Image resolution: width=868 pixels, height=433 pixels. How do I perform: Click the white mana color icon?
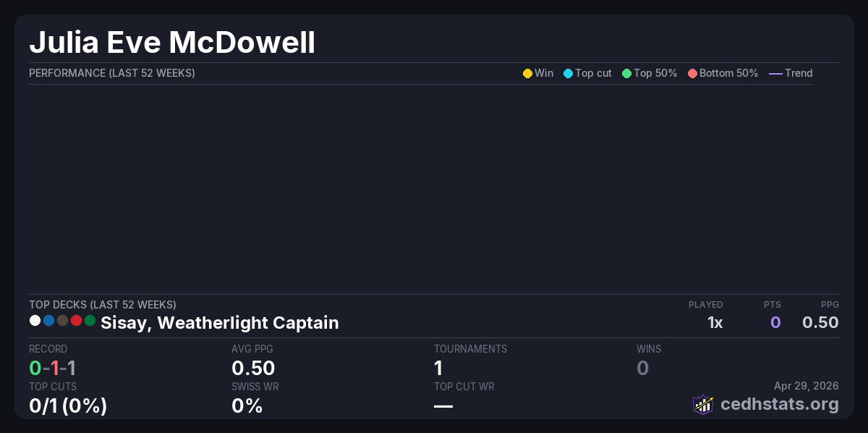[x=35, y=320]
